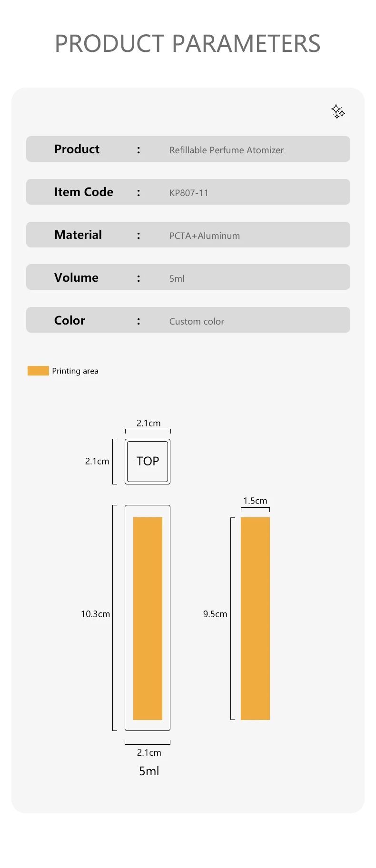Select the Volume row label
Screen dimensions: 376x868
click(x=76, y=277)
